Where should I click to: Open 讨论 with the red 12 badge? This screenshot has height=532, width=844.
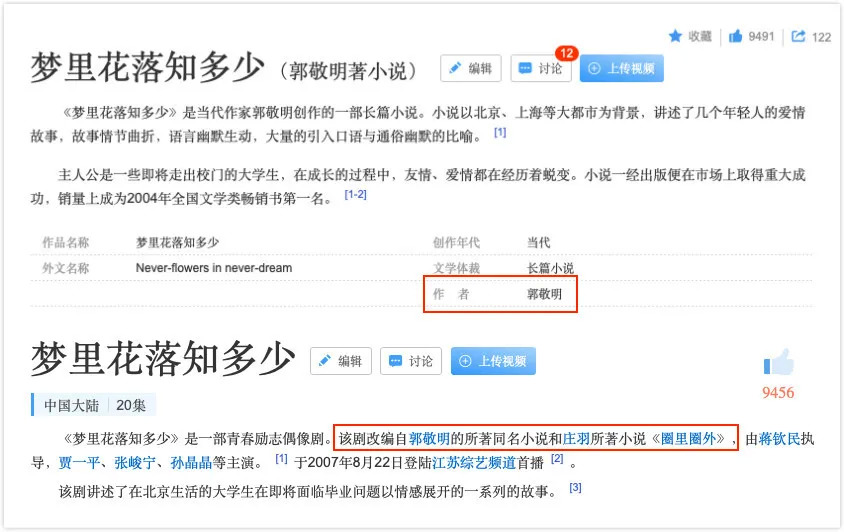(x=541, y=68)
